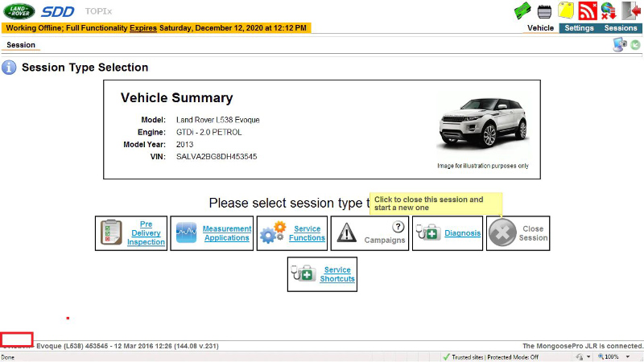The height and width of the screenshot is (362, 644).
Task: Click the engine text GTDi - 2.0 PETROL
Action: 208,132
